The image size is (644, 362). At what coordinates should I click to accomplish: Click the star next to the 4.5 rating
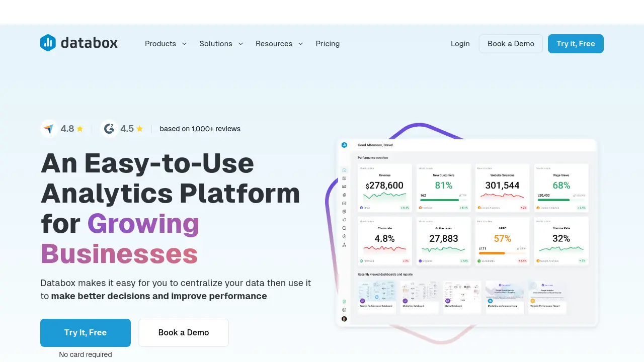click(x=139, y=129)
